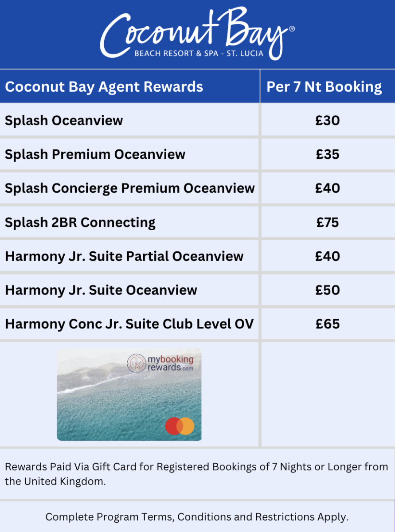This screenshot has width=395, height=532.
Task: Click the mybookingrewards.com circular emblem
Action: click(x=137, y=363)
